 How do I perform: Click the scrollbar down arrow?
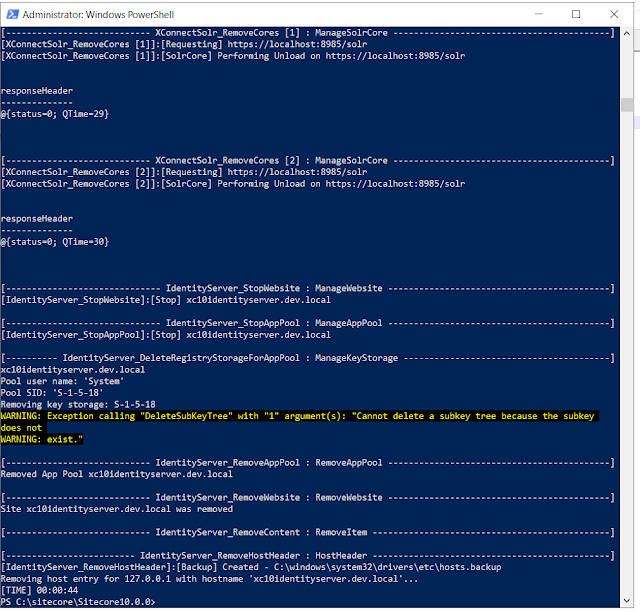(627, 601)
